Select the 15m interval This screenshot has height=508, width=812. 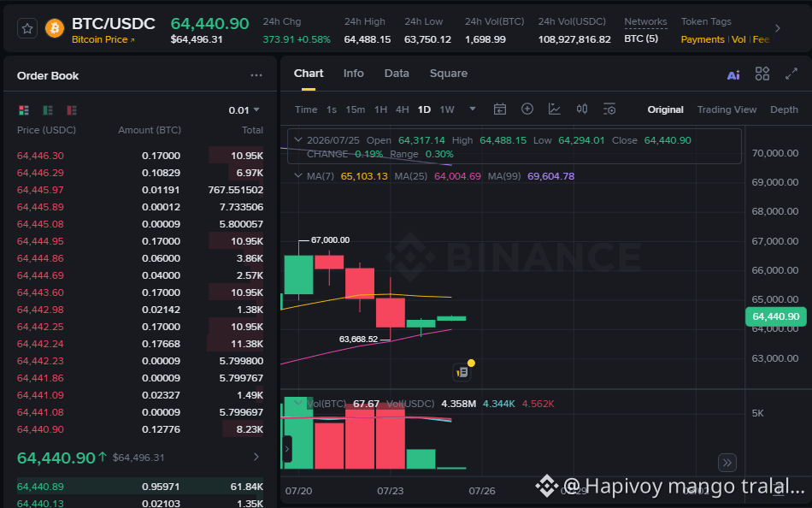(356, 109)
